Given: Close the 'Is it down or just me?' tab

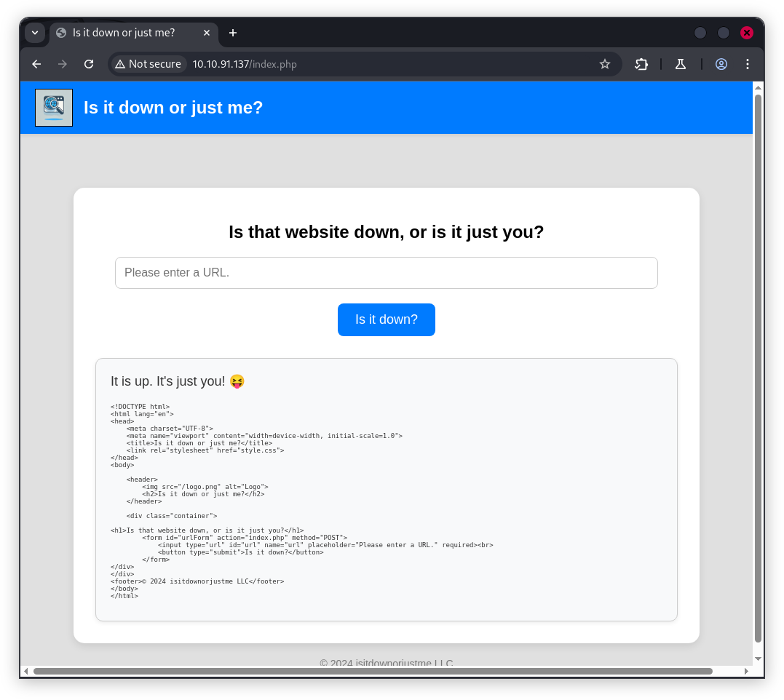Looking at the screenshot, I should coord(207,33).
